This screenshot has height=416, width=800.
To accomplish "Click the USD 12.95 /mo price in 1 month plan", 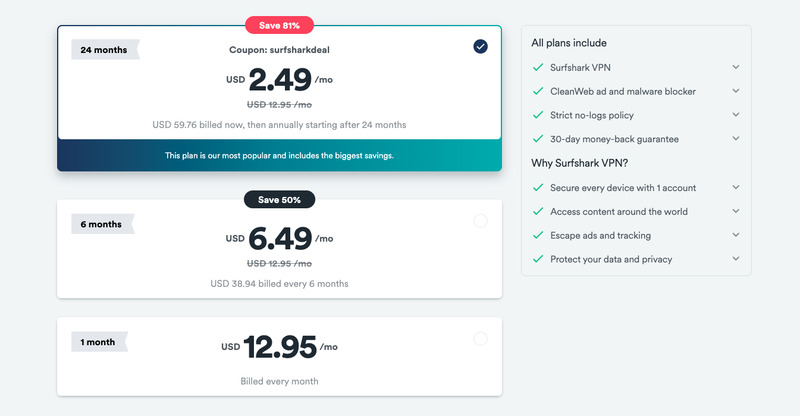I will [x=279, y=347].
